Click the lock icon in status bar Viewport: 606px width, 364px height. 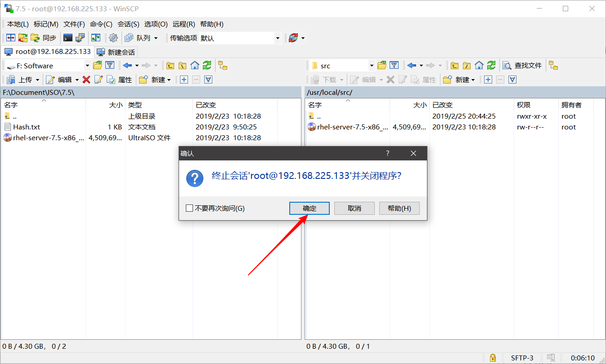click(x=493, y=358)
